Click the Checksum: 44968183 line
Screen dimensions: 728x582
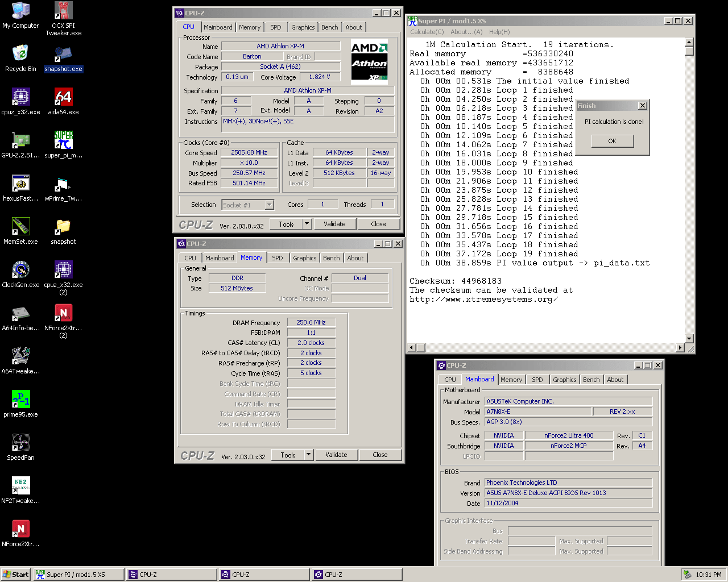[x=456, y=281]
